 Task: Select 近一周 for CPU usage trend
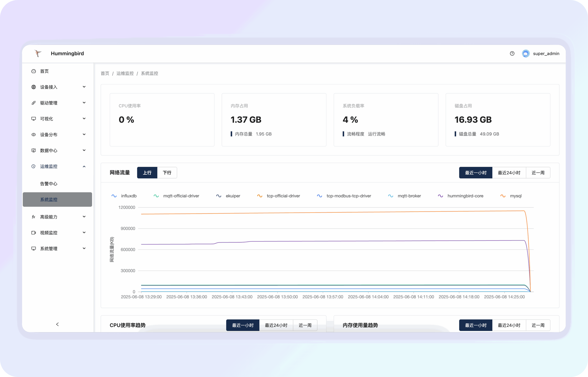(305, 325)
